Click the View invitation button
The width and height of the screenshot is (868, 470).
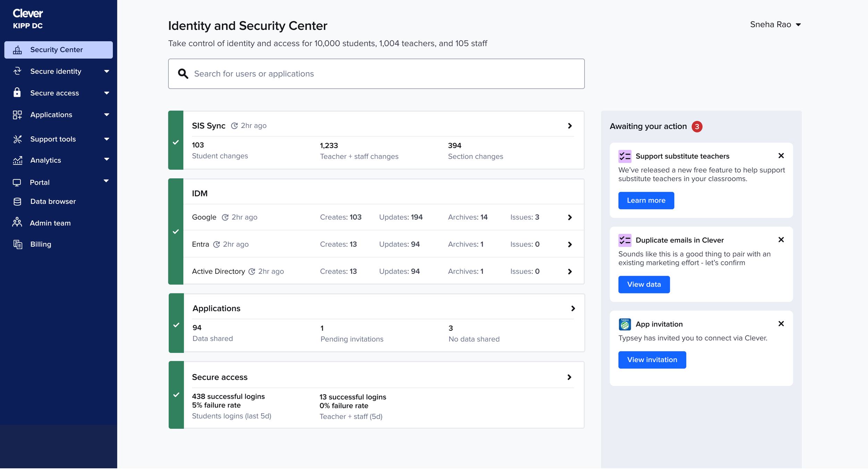tap(652, 360)
